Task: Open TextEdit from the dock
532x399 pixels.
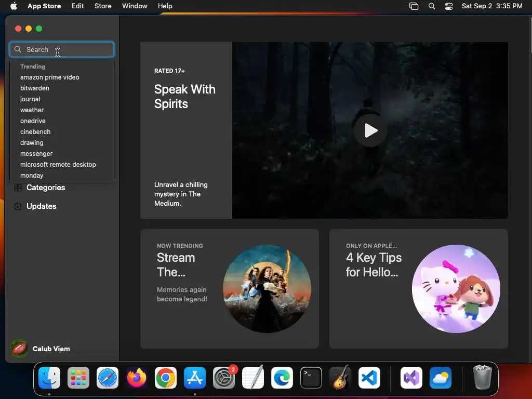Action: coord(253,377)
